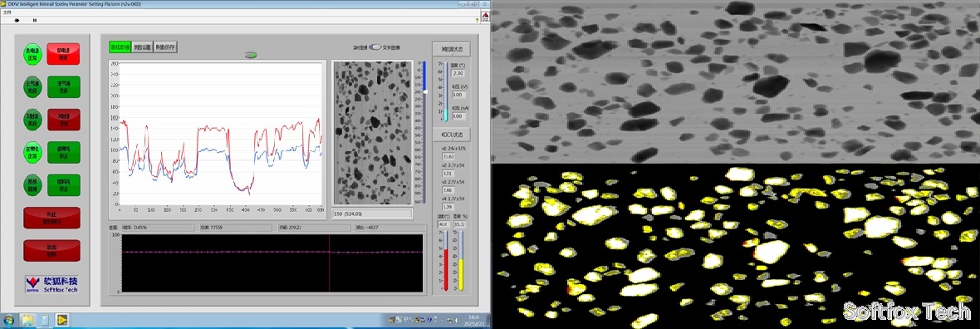The width and height of the screenshot is (980, 329).
Task: Click the green 主气阀 valve button
Action: (63, 86)
